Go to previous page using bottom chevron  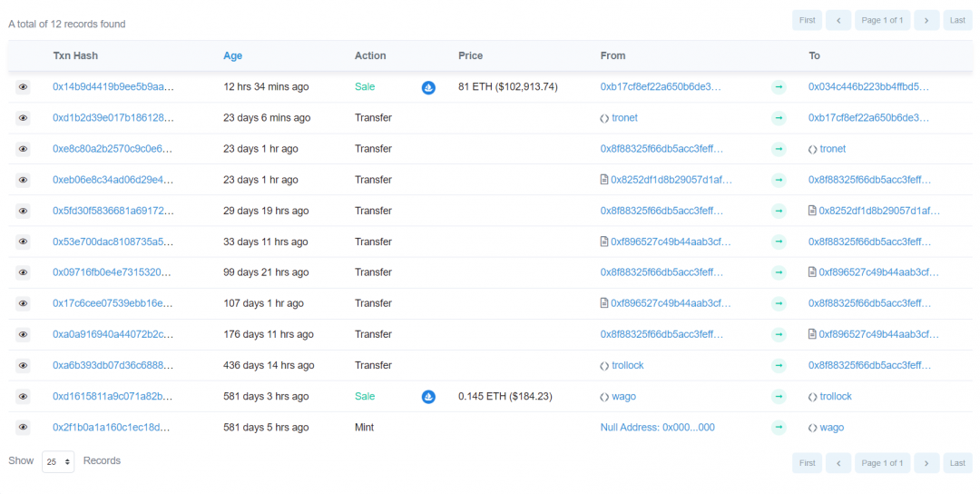click(x=838, y=463)
